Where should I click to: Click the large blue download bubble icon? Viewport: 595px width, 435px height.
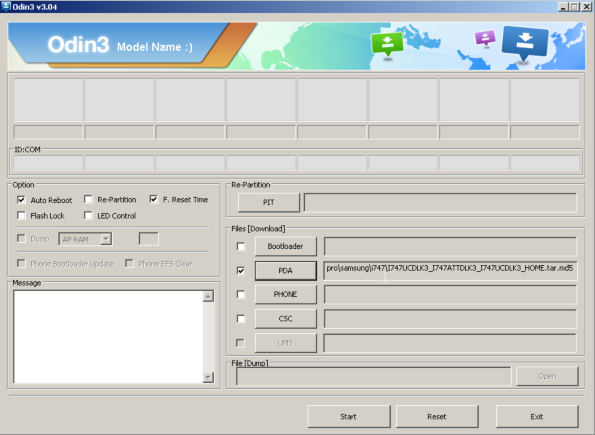[x=525, y=43]
